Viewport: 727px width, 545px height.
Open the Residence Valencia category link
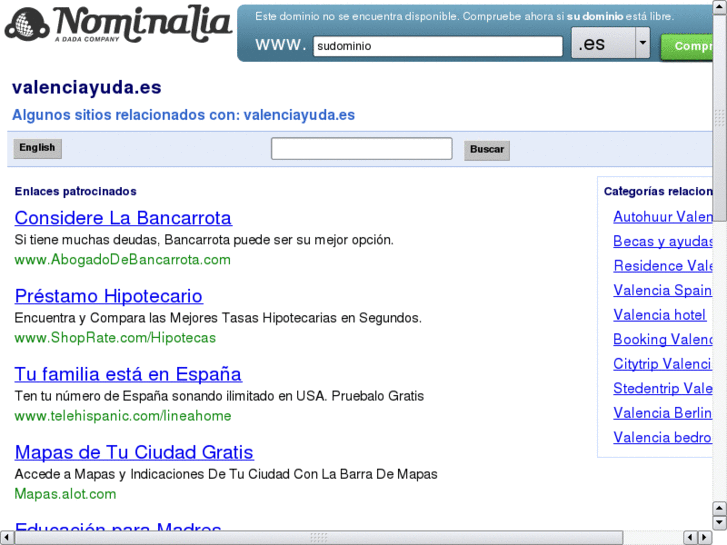click(663, 266)
